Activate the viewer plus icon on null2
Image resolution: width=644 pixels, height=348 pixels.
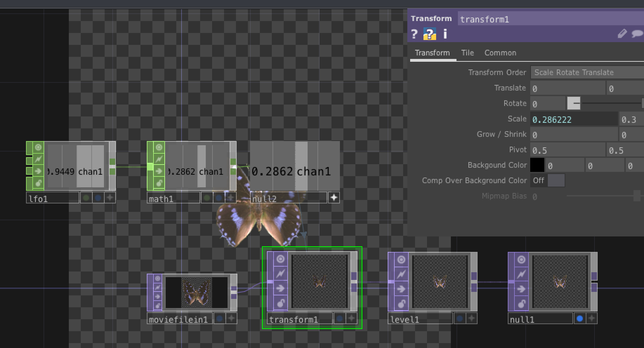click(334, 198)
